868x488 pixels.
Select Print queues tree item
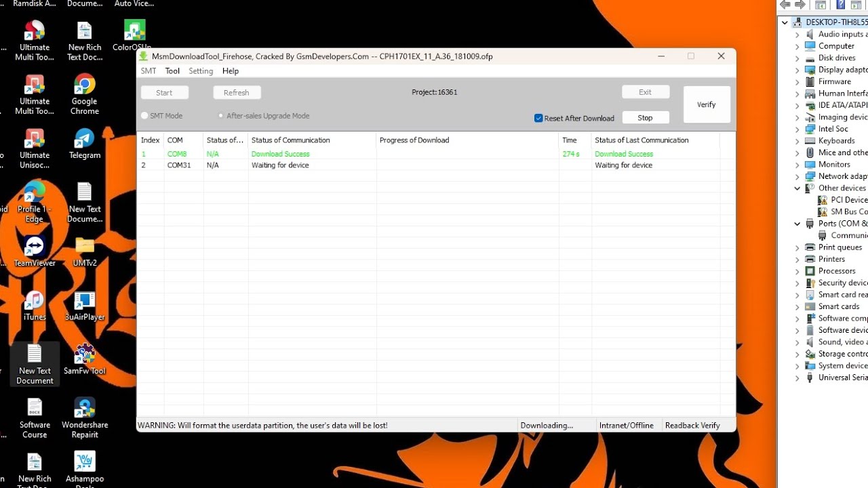coord(840,247)
